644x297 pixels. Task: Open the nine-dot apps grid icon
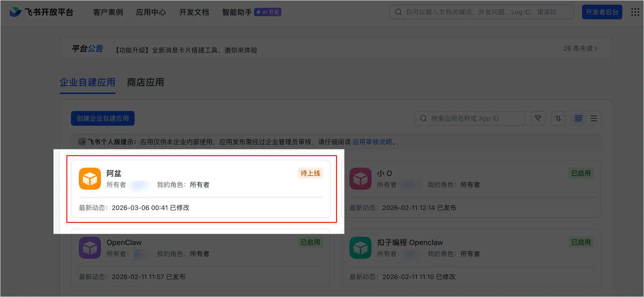pyautogui.click(x=635, y=12)
